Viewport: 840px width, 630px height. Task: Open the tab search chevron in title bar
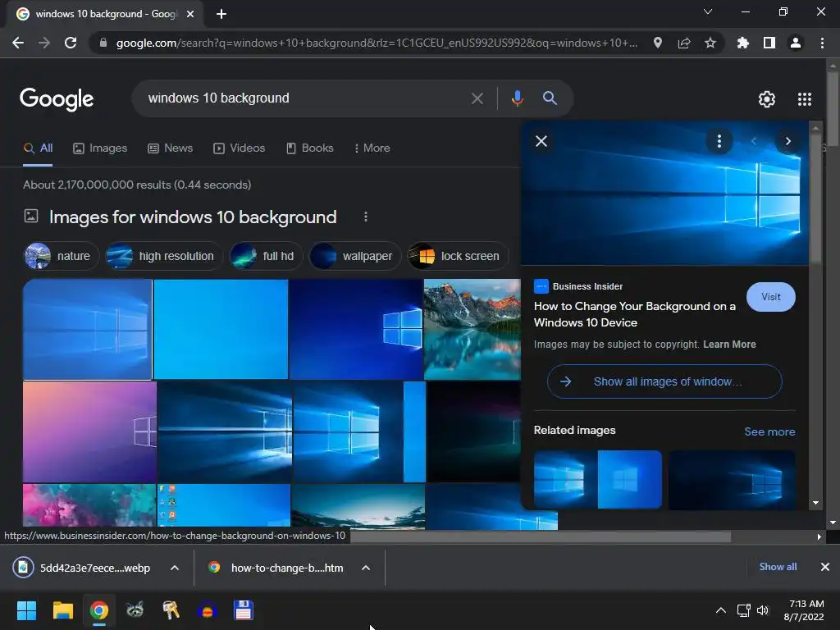click(x=708, y=11)
